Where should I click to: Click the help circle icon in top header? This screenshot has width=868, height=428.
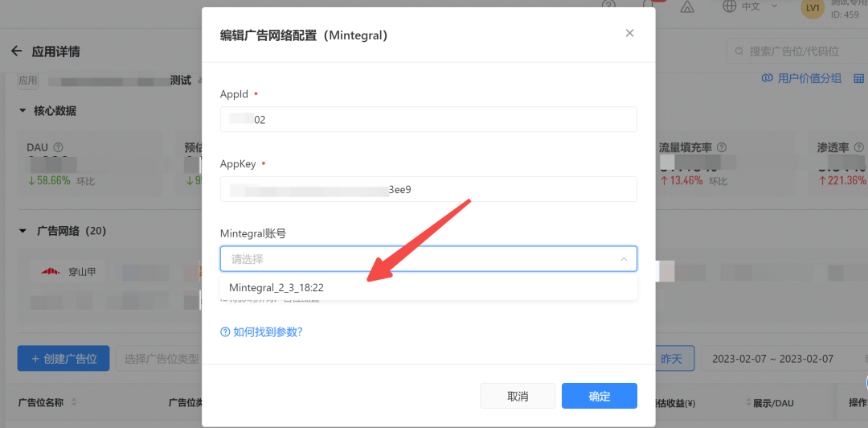point(609,5)
